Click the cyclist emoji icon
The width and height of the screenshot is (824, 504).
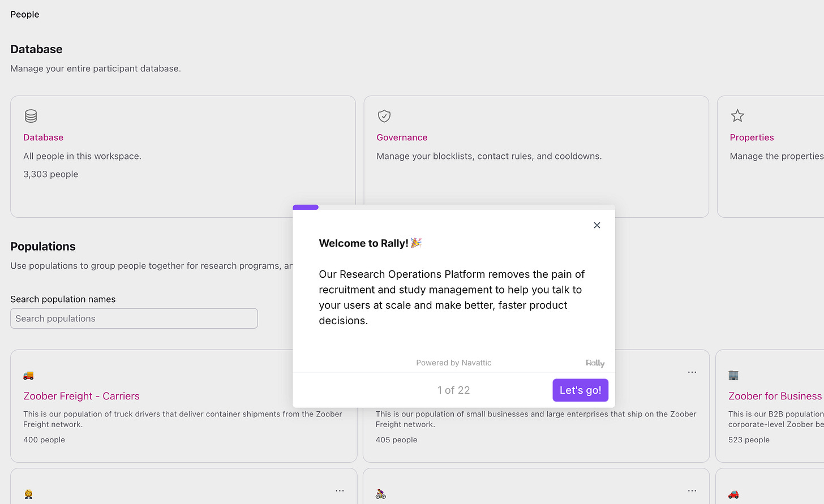point(381,494)
